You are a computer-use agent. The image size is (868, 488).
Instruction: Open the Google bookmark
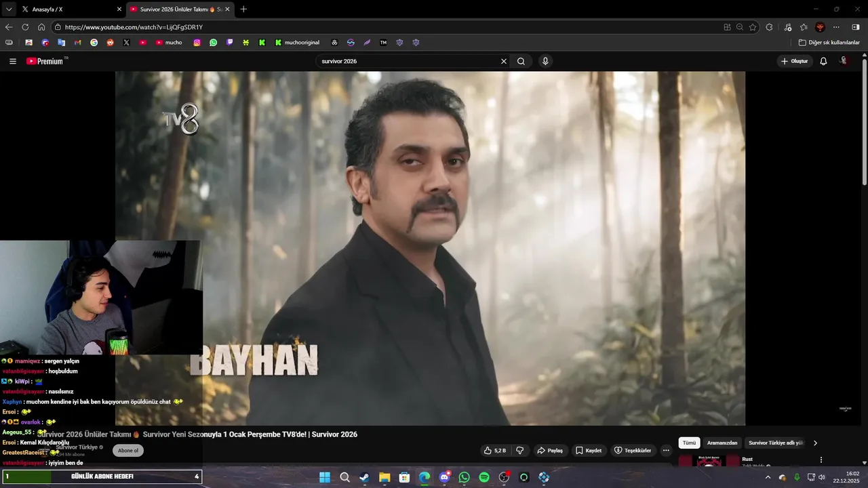[94, 43]
